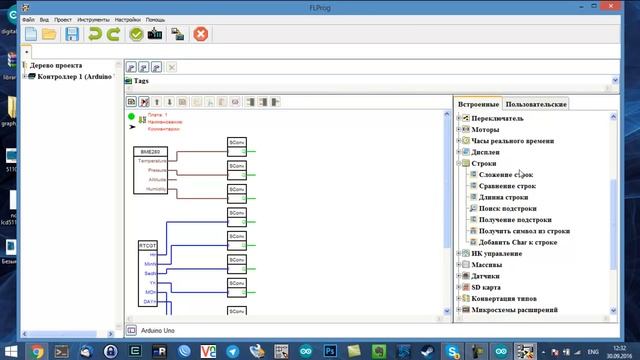Select Добавить Char к строке block
Image resolution: width=640 pixels, height=360 pixels.
pyautogui.click(x=518, y=242)
